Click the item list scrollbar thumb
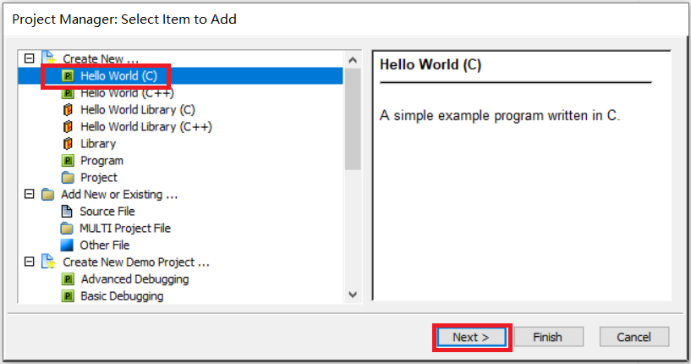 [x=353, y=119]
